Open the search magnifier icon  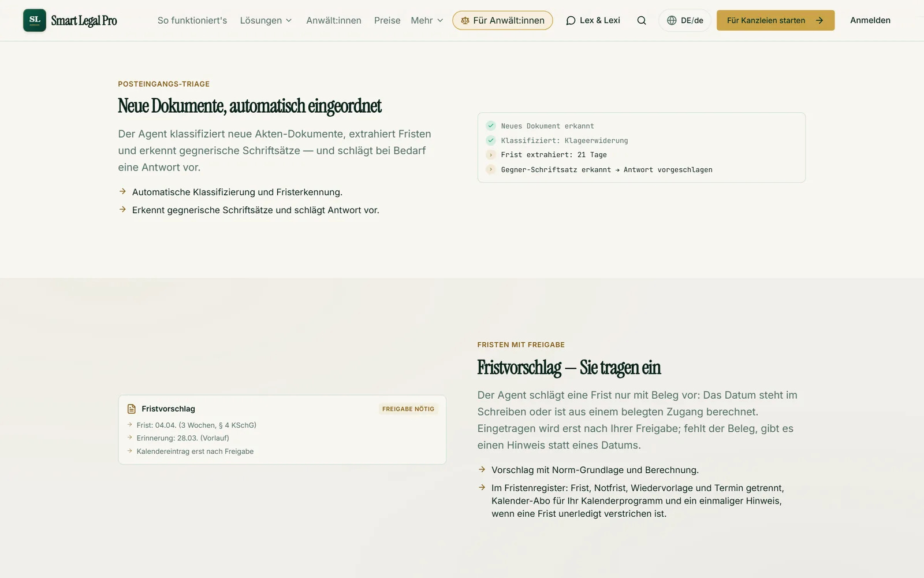(642, 20)
